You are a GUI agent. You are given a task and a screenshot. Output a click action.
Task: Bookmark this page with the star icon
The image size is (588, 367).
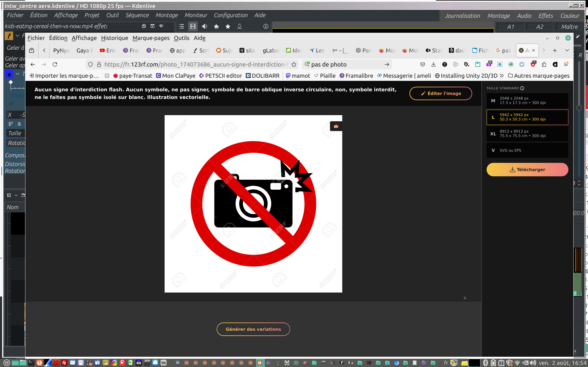294,64
